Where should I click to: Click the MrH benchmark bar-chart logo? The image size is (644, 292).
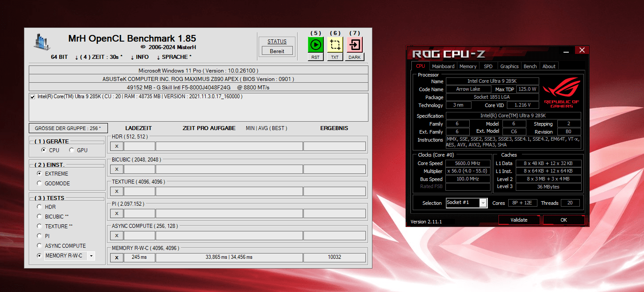pyautogui.click(x=42, y=41)
